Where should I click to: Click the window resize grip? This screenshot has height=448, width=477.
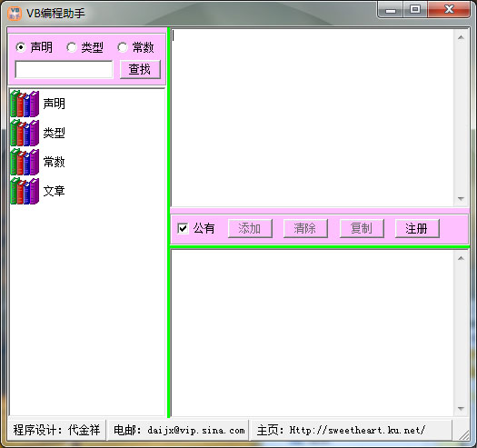[x=463, y=434]
